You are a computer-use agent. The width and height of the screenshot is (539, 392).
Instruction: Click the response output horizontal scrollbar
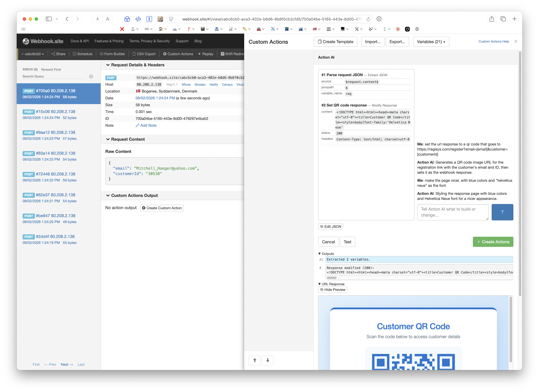(x=332, y=278)
